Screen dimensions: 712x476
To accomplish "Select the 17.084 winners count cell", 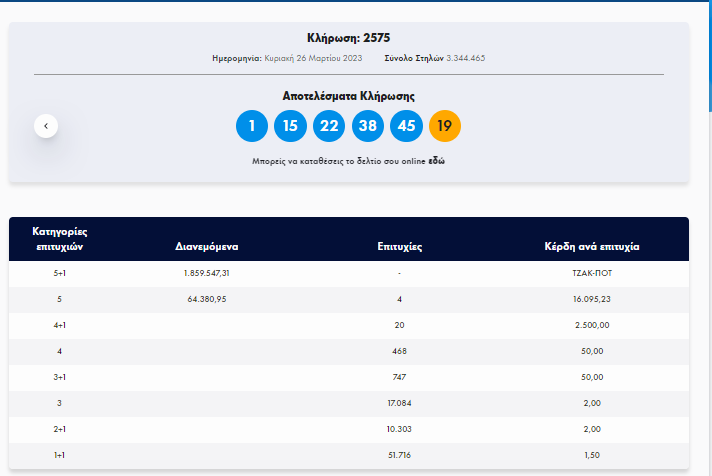I will (399, 403).
